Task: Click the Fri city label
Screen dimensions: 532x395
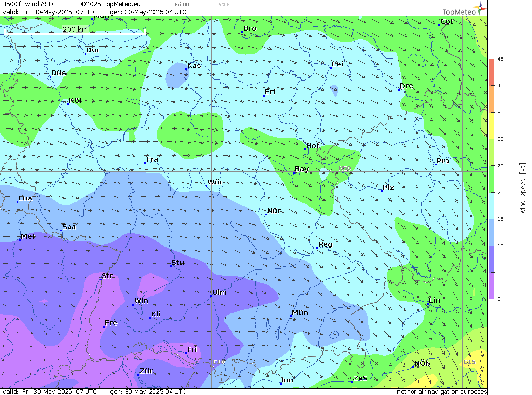Action: point(192,349)
